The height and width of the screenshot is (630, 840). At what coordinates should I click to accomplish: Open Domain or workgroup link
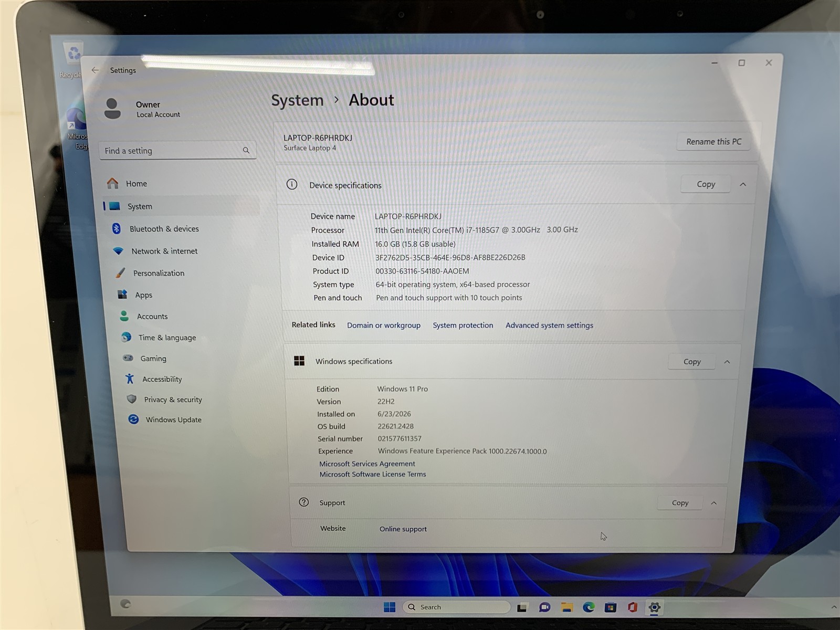(x=384, y=325)
